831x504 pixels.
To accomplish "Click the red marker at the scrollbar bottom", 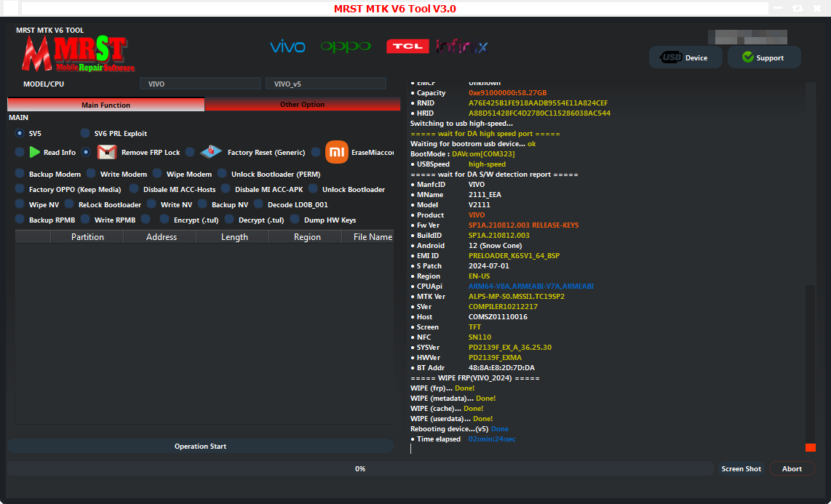I will coord(811,448).
